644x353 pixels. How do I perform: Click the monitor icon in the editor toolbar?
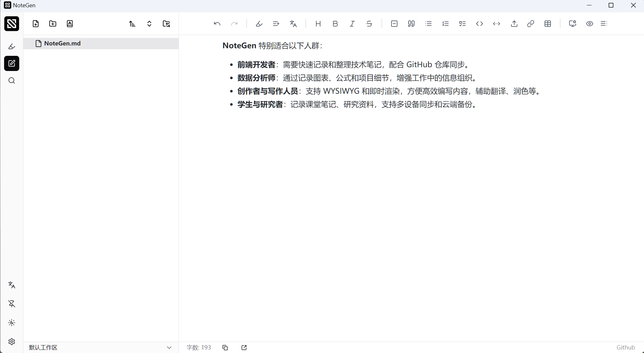573,24
